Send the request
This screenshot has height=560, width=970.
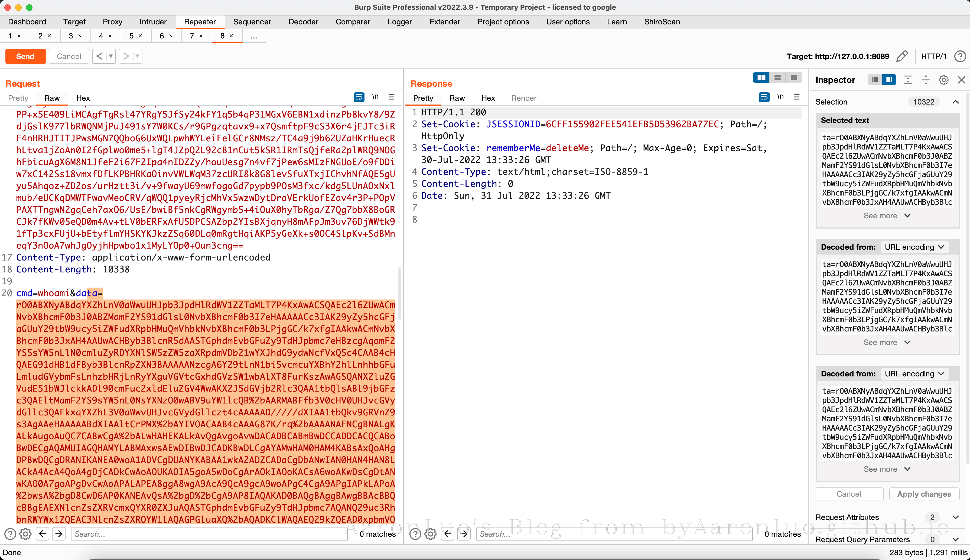25,56
